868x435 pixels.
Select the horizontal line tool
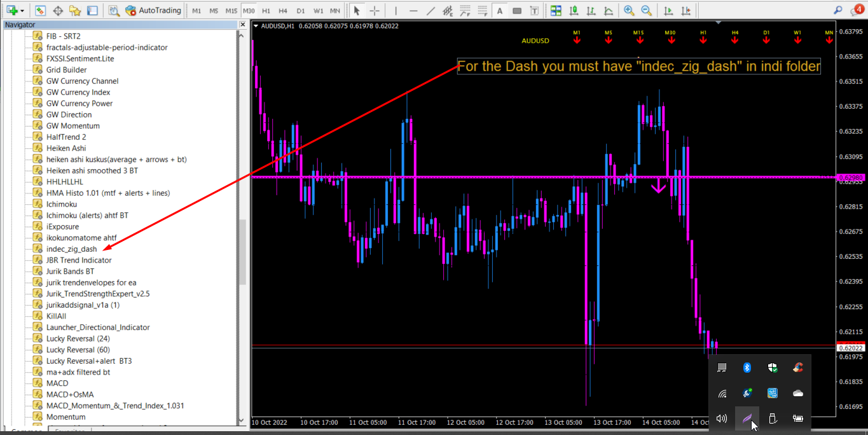[x=413, y=10]
